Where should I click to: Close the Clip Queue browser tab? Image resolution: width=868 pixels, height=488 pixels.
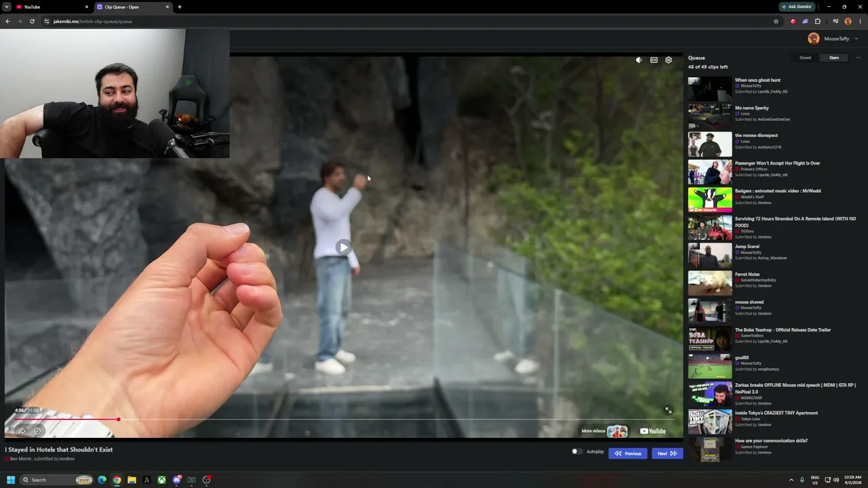point(167,7)
